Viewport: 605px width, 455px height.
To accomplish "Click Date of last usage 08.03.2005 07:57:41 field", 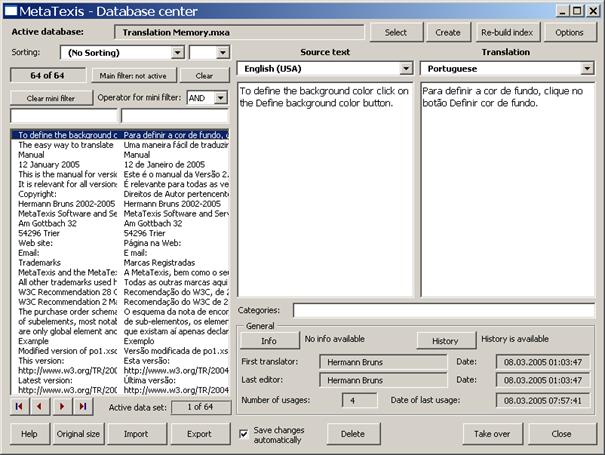I will (x=543, y=401).
